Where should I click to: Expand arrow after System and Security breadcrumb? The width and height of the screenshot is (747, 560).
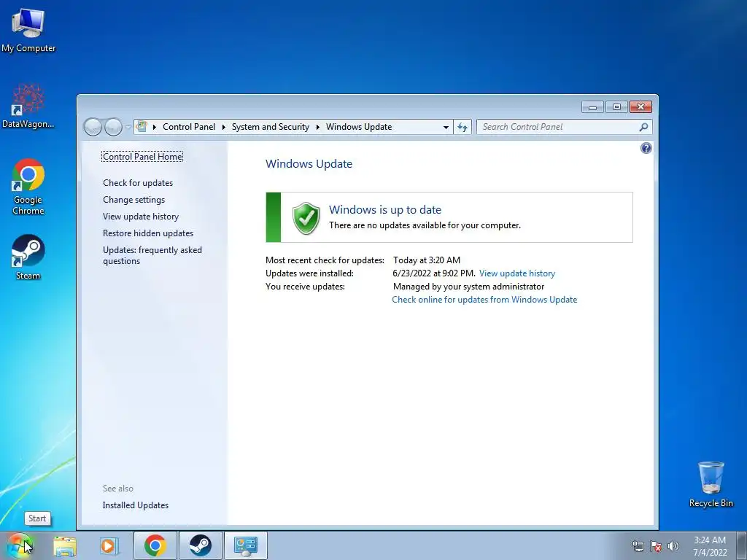click(x=318, y=127)
